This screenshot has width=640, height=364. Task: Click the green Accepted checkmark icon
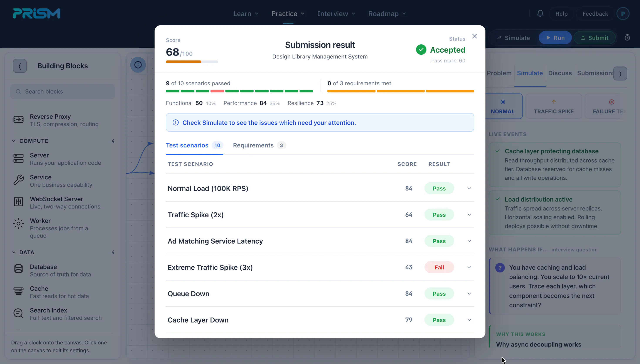[x=421, y=50]
